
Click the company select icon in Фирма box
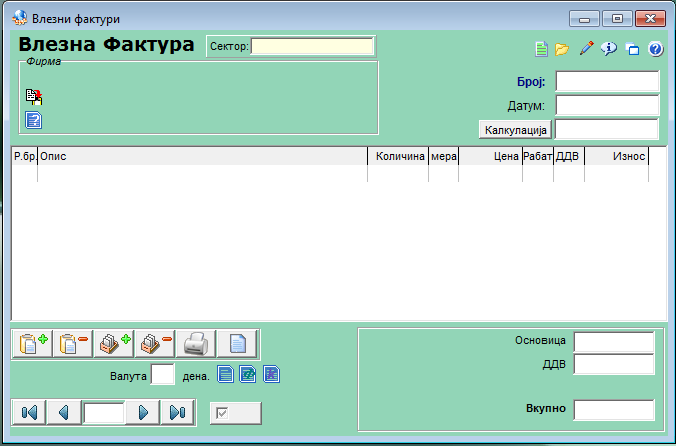[x=34, y=97]
